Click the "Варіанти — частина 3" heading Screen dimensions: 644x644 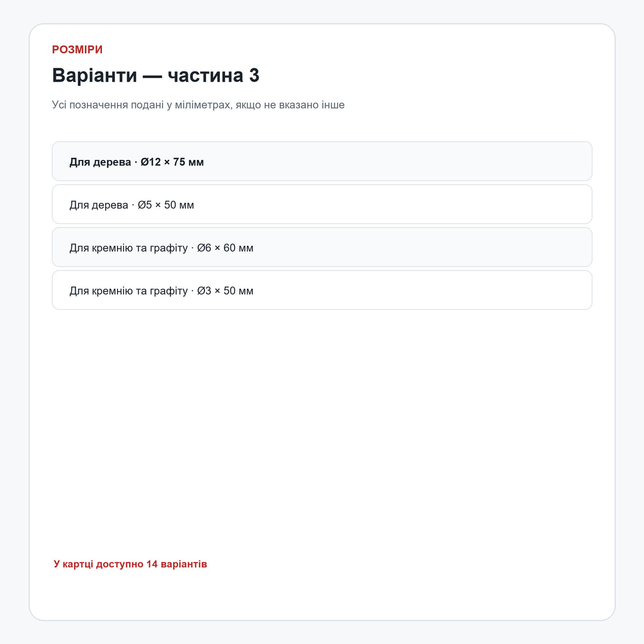click(x=156, y=75)
